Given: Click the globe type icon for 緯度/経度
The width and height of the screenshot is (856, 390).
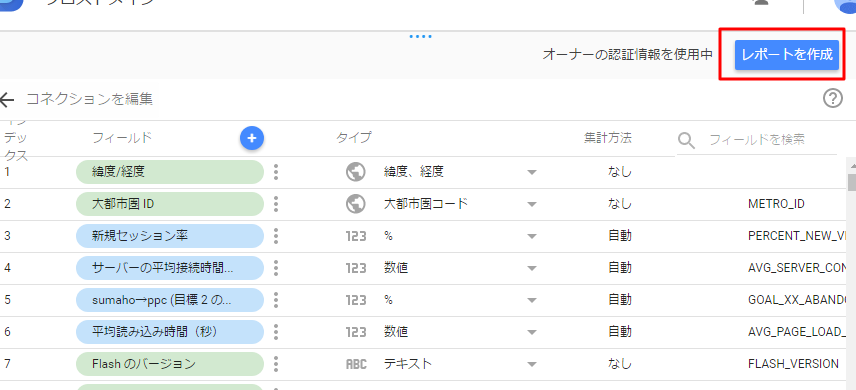Looking at the screenshot, I should tap(355, 172).
